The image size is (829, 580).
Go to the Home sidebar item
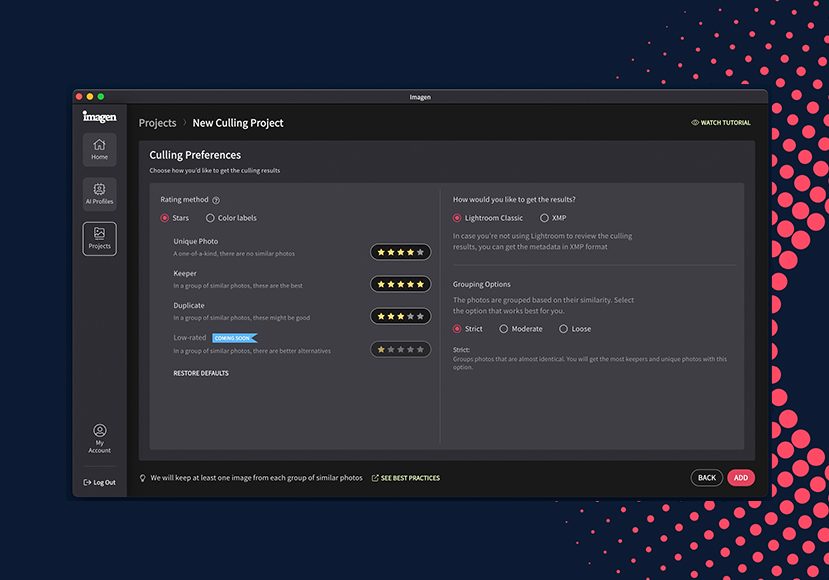[x=99, y=150]
